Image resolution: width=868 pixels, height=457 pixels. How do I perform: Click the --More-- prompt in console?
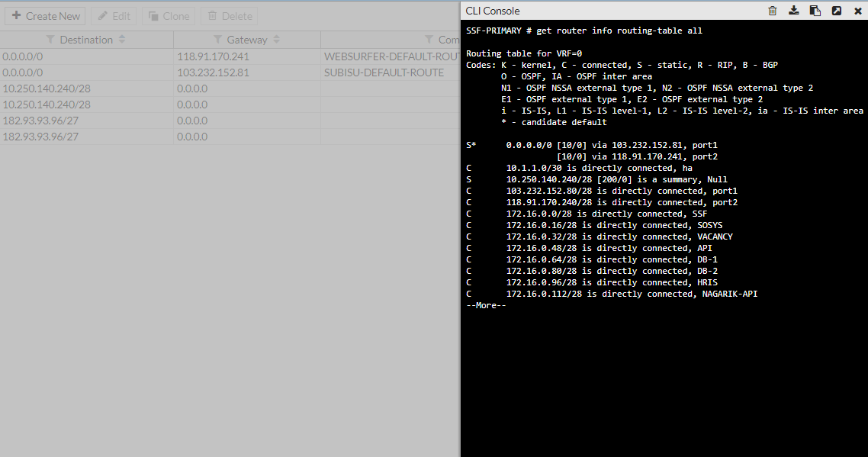(486, 305)
